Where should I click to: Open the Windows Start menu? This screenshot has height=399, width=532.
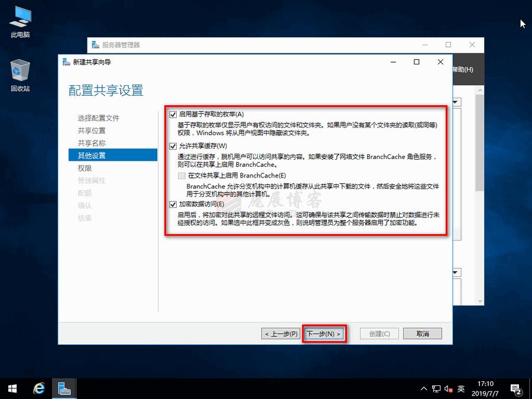(12, 388)
